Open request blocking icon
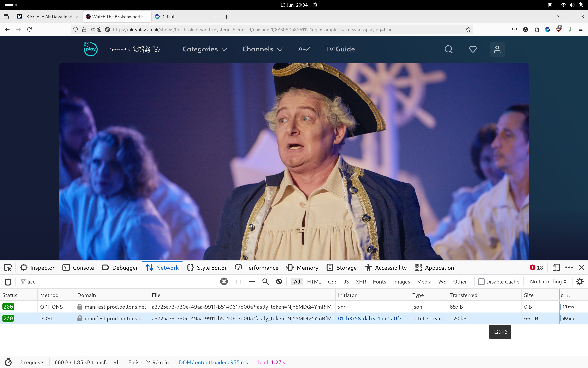 (x=279, y=282)
